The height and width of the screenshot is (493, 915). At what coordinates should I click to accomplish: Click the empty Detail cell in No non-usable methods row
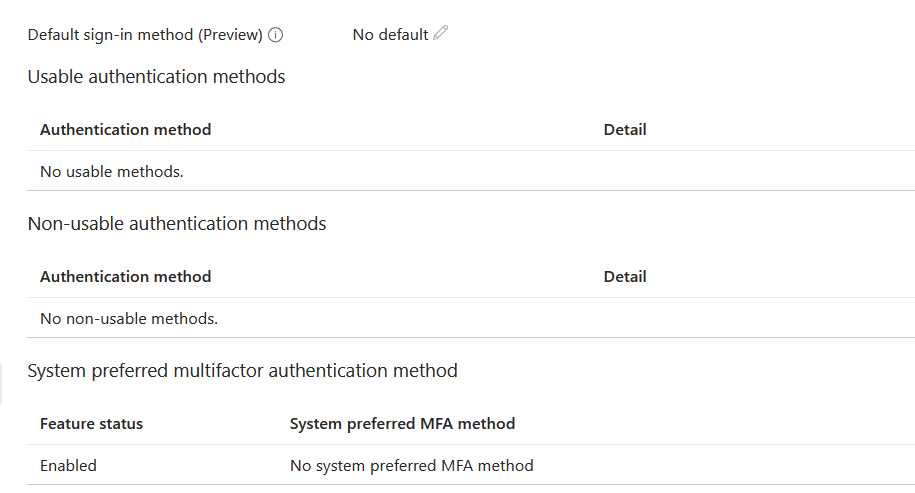point(753,318)
